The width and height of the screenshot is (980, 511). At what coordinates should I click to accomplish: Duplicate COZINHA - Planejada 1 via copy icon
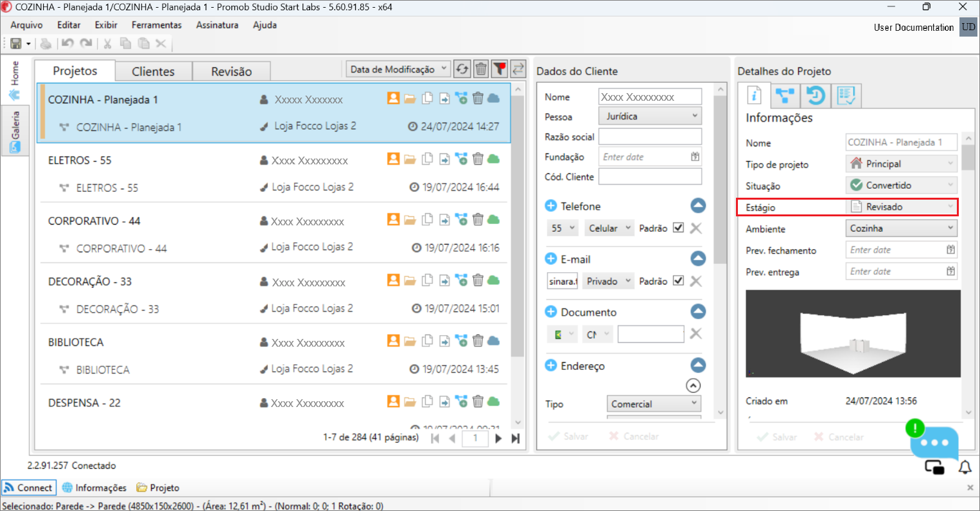(x=427, y=98)
